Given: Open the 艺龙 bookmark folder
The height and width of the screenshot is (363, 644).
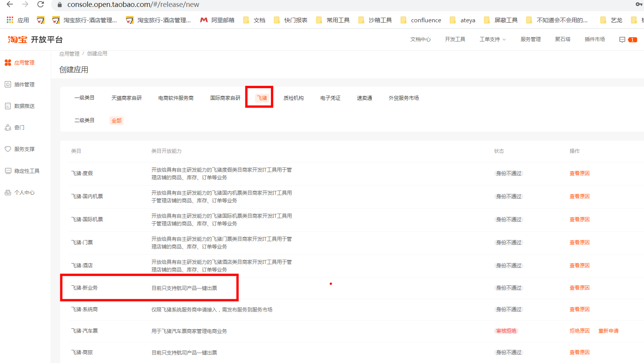Looking at the screenshot, I should pos(611,20).
